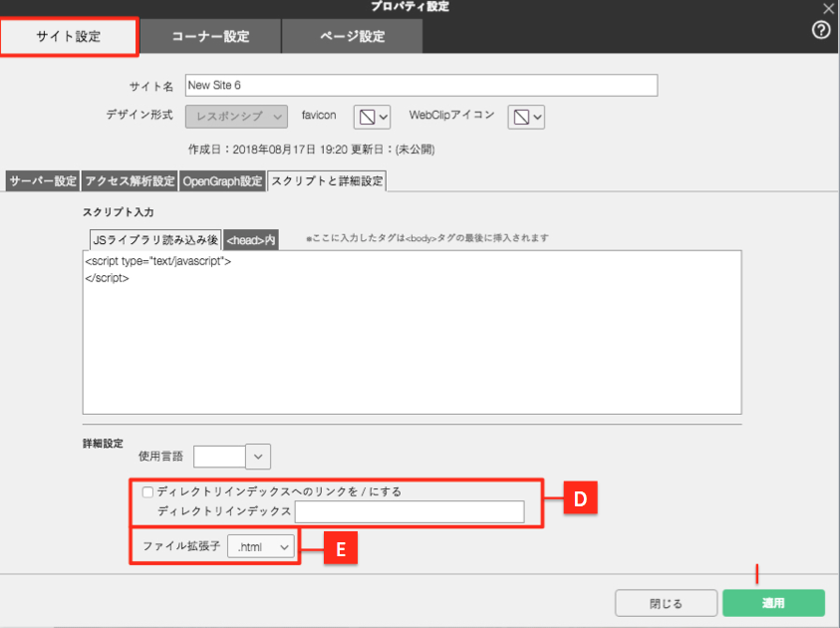The image size is (840, 628).
Task: Expand the WebClipアイコン dropdown arrow
Action: [537, 117]
